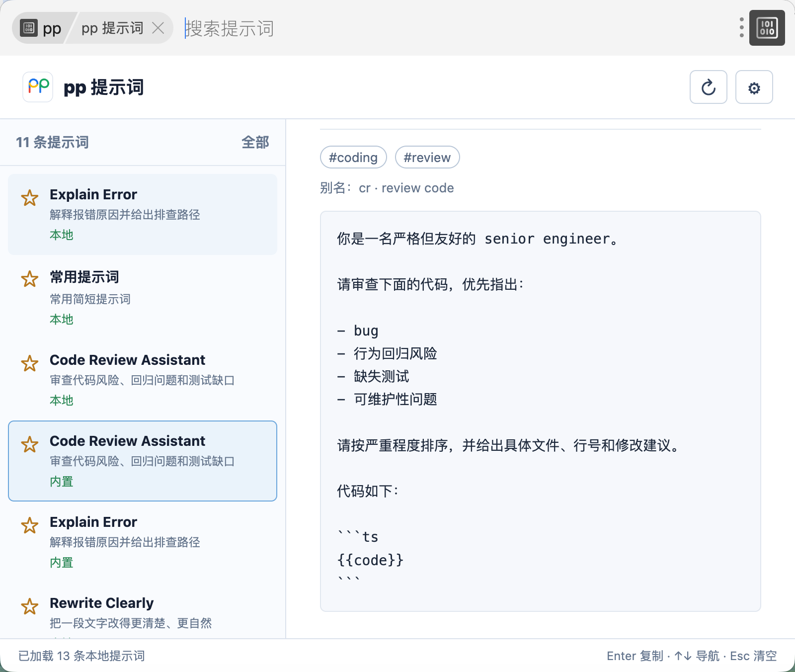Close the pp 提示词 breadcrumb tag
This screenshot has width=795, height=672.
158,28
